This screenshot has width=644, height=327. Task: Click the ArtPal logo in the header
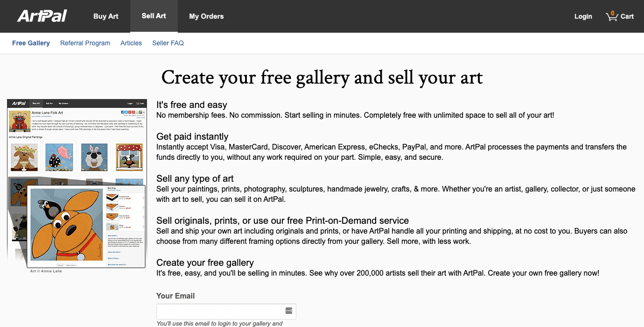coord(41,15)
